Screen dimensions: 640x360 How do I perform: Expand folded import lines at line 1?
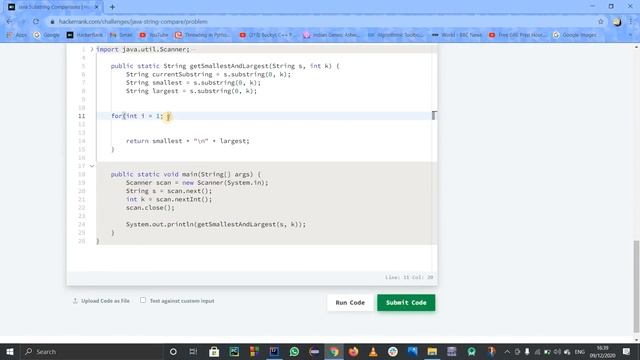coord(92,49)
